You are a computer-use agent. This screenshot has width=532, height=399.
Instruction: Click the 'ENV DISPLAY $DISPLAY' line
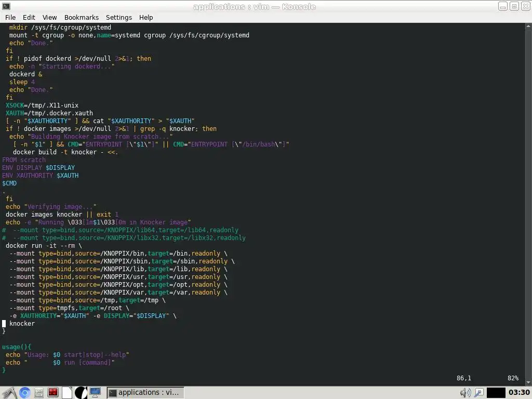tap(38, 168)
